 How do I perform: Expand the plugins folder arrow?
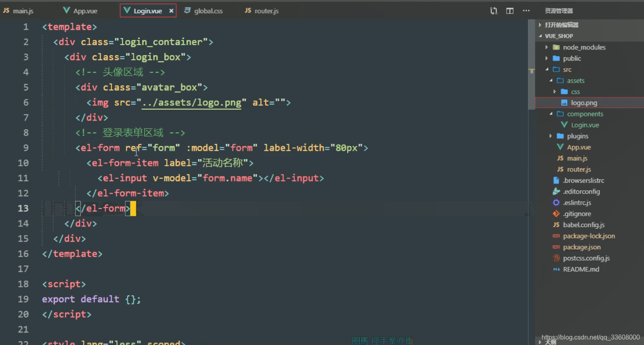pos(551,136)
